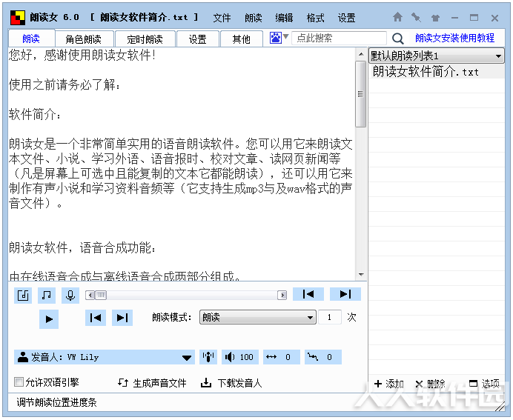This screenshot has height=420, width=513.
Task: Click 添加 to add a file
Action: click(389, 384)
